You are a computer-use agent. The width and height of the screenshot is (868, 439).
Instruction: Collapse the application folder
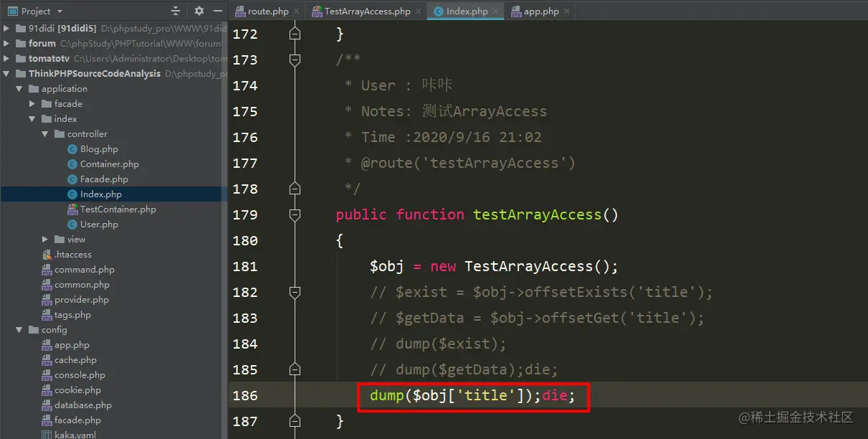(19, 89)
